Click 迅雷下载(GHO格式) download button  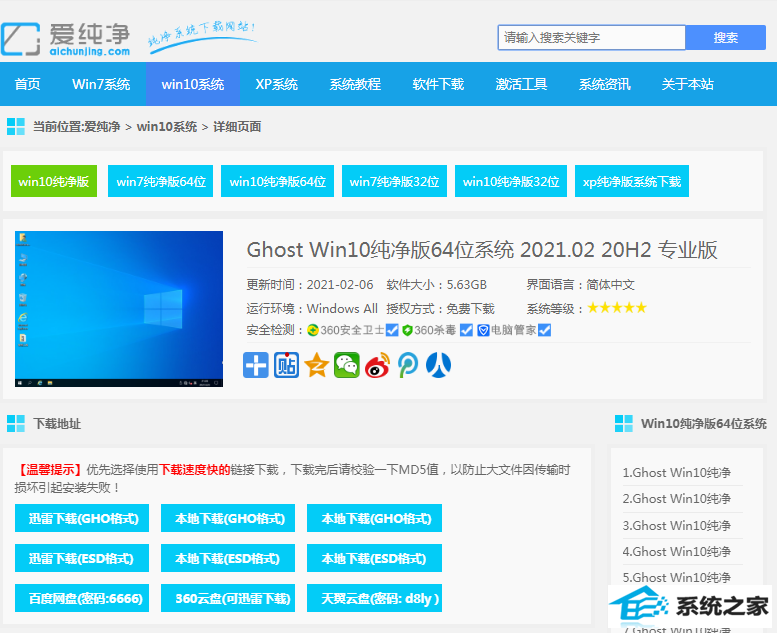[82, 518]
